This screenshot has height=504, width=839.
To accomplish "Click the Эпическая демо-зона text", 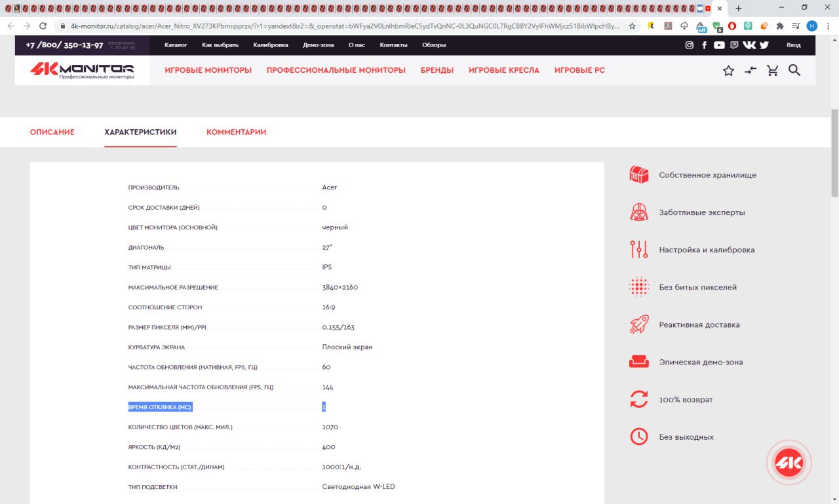I will (701, 362).
